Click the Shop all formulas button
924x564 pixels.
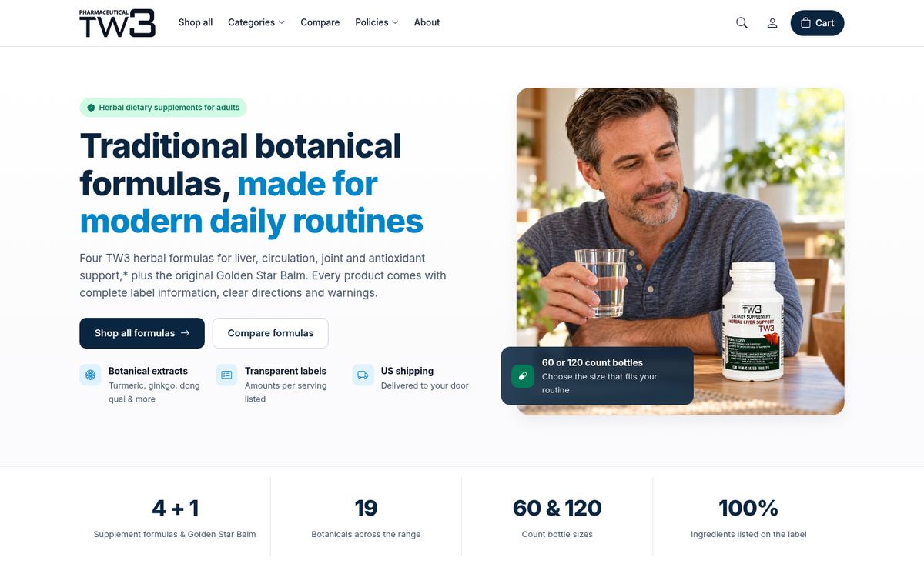(x=142, y=333)
